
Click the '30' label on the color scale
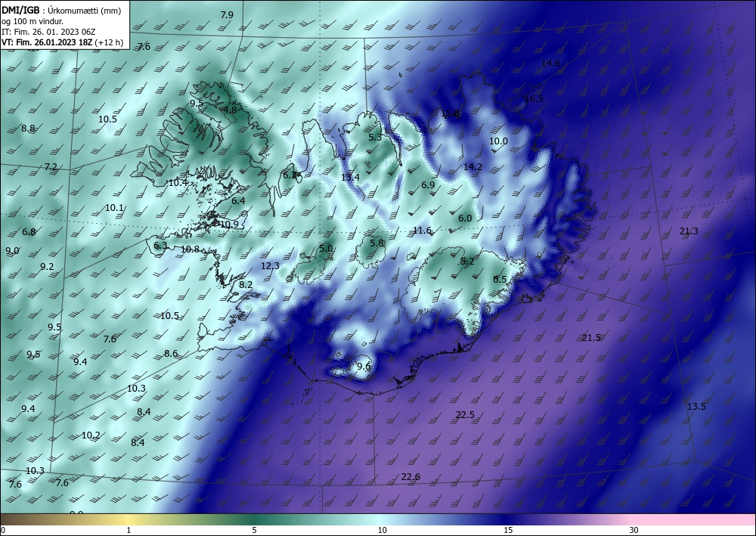[634, 531]
